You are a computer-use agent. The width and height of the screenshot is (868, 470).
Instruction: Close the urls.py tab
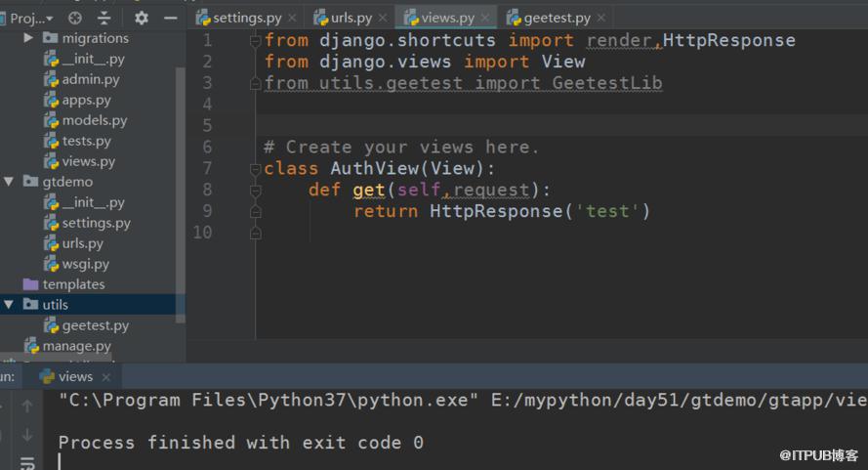[x=383, y=19]
